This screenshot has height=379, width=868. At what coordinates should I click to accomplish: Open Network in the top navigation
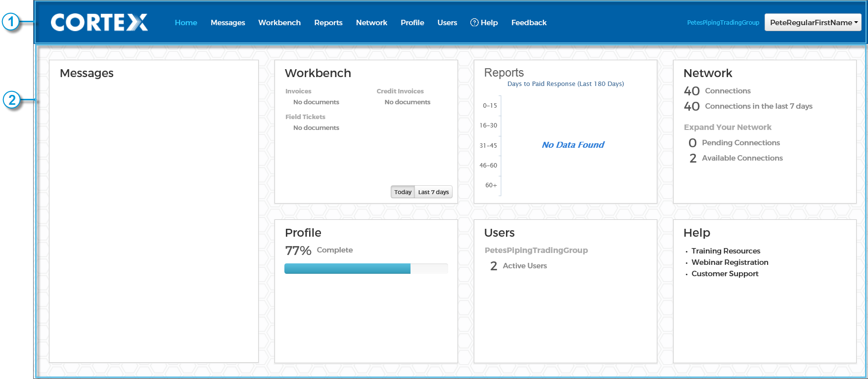pyautogui.click(x=371, y=23)
